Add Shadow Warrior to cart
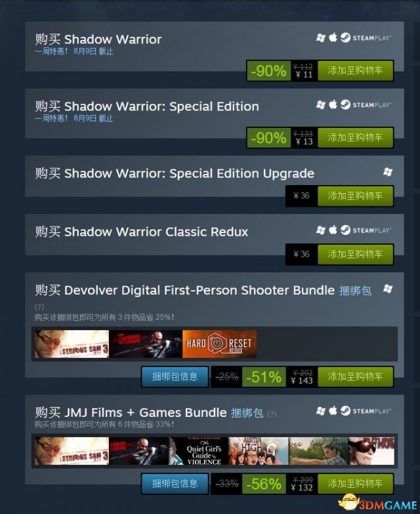420x514 pixels. pos(356,70)
